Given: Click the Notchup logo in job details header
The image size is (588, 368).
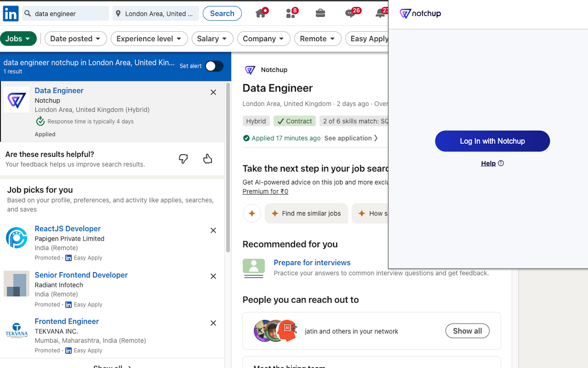Looking at the screenshot, I should coord(250,70).
